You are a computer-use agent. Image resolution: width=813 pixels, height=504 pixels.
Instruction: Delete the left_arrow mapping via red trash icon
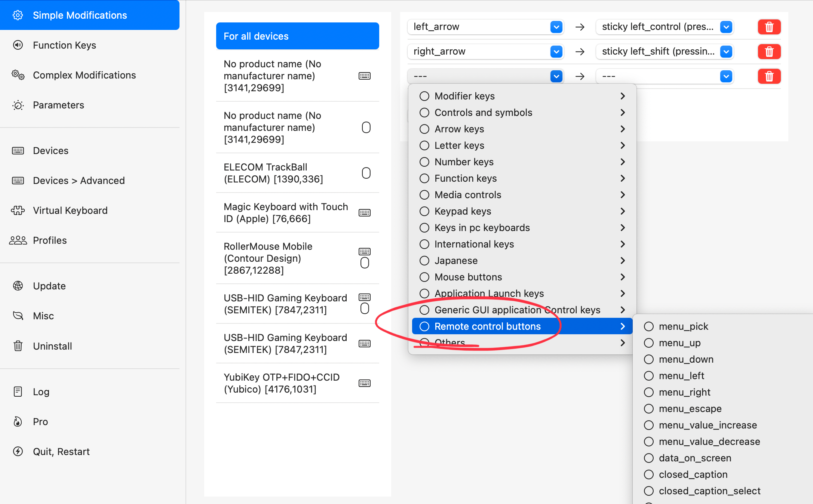[769, 27]
